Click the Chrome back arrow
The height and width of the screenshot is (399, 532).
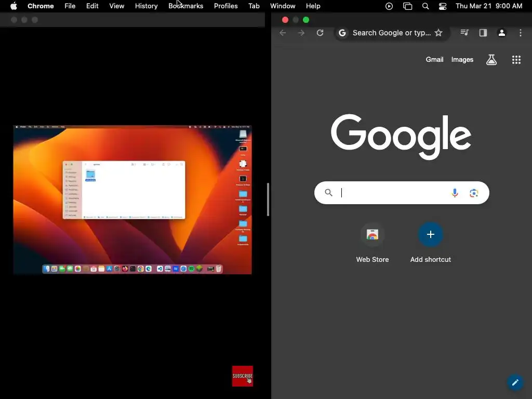point(283,33)
